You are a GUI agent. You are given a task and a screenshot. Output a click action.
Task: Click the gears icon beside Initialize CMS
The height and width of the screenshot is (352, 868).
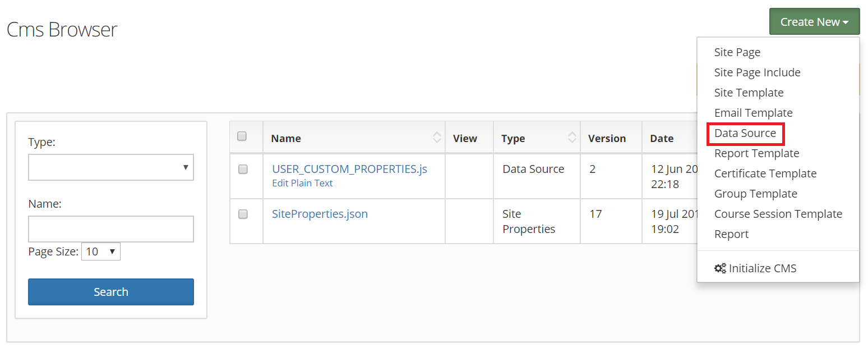pyautogui.click(x=720, y=268)
